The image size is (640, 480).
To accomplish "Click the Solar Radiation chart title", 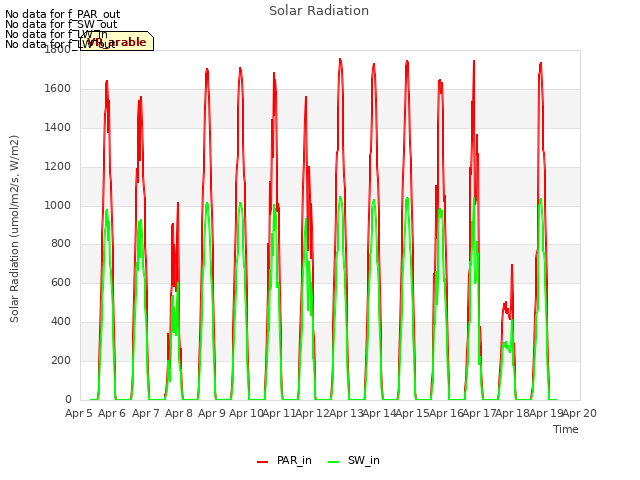I will coord(319,11).
